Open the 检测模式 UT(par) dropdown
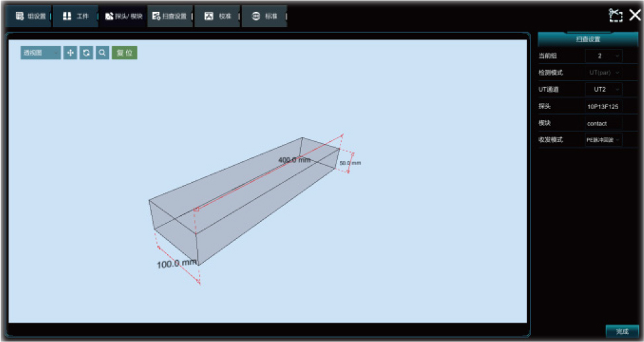The image size is (644, 342). click(x=604, y=73)
